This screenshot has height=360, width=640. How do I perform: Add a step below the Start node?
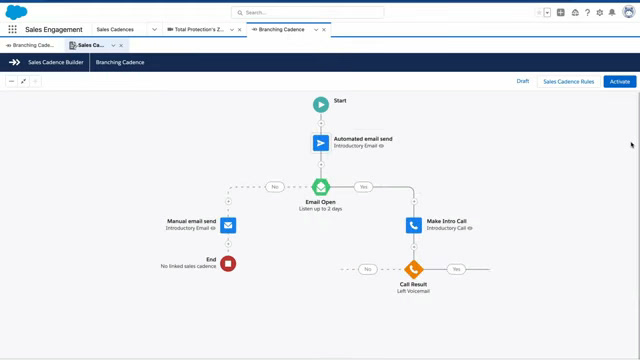pyautogui.click(x=321, y=123)
